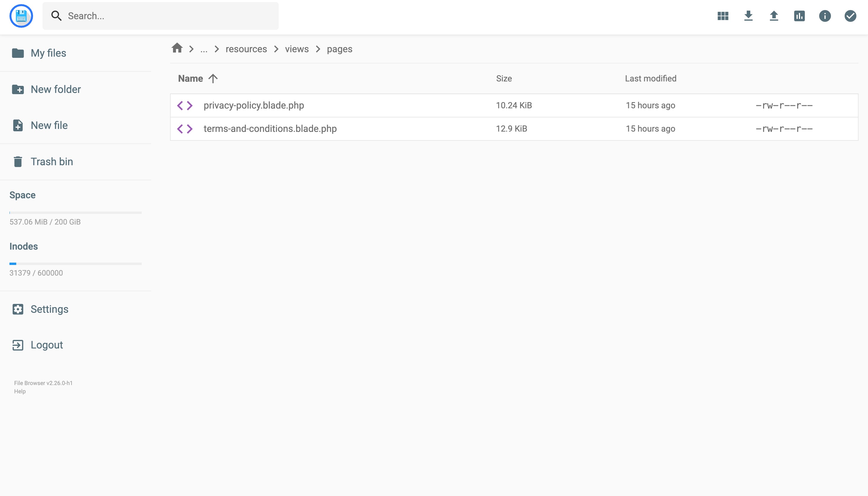868x496 pixels.
Task: Click the 31379 / 600000 inodes text
Action: 36,273
